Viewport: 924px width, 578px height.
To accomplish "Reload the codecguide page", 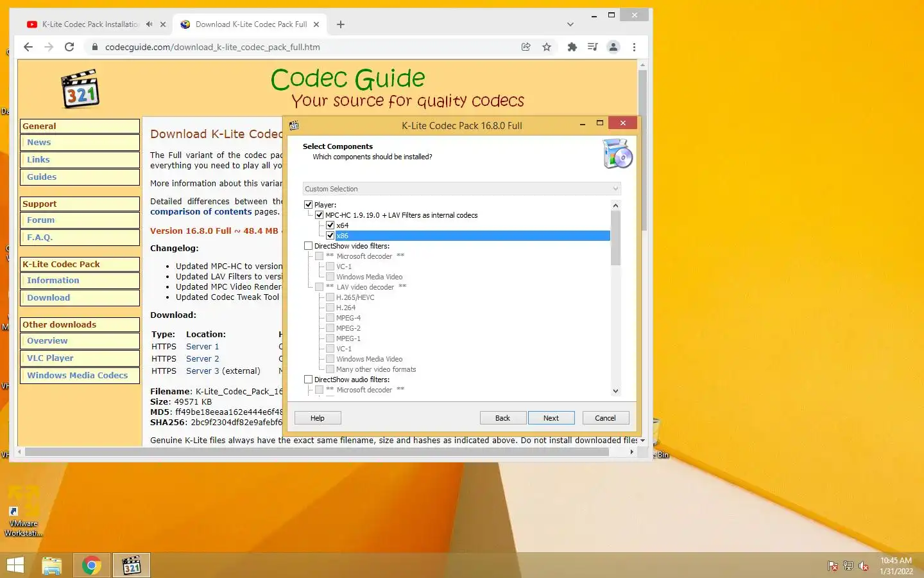I will click(69, 47).
